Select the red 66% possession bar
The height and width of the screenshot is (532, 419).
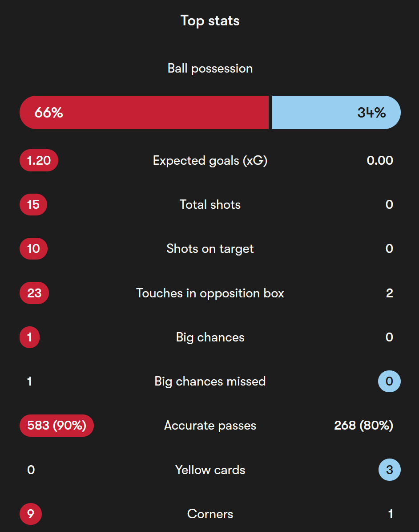(144, 112)
